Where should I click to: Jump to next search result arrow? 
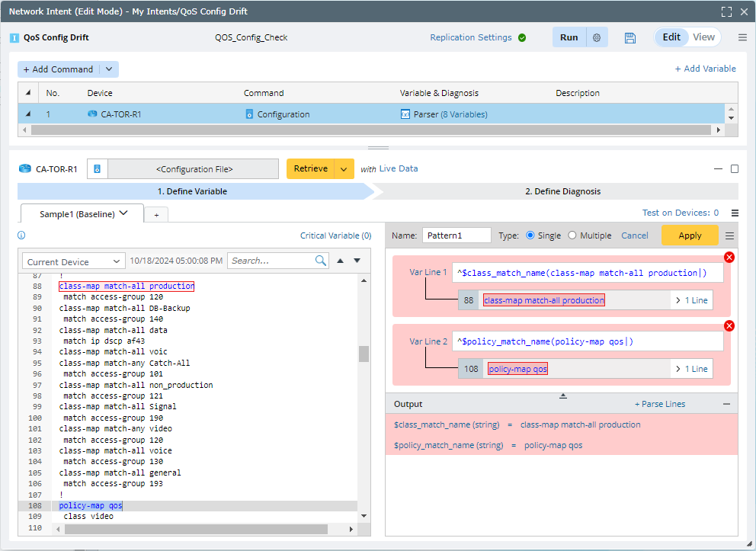(356, 261)
